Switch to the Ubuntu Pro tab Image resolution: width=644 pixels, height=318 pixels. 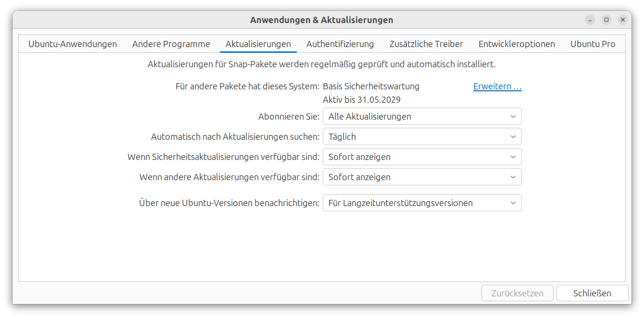(593, 44)
